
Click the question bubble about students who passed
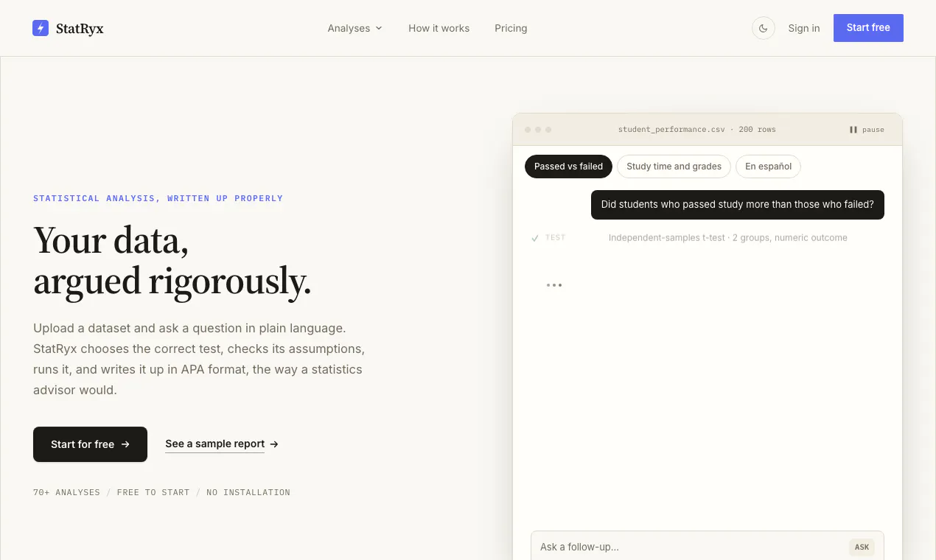pos(738,205)
